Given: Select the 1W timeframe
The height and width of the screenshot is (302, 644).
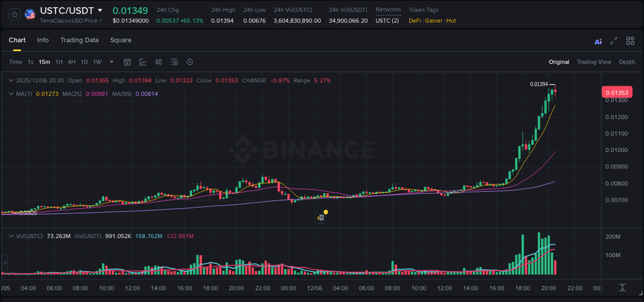Looking at the screenshot, I should 97,62.
